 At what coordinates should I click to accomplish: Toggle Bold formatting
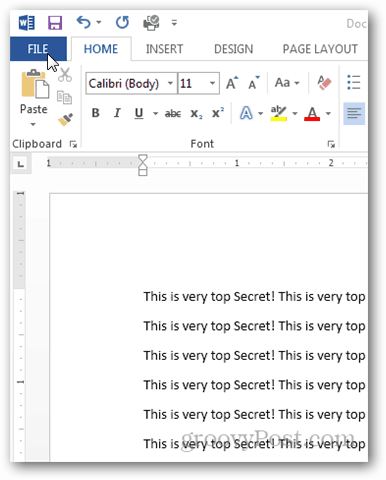(96, 113)
